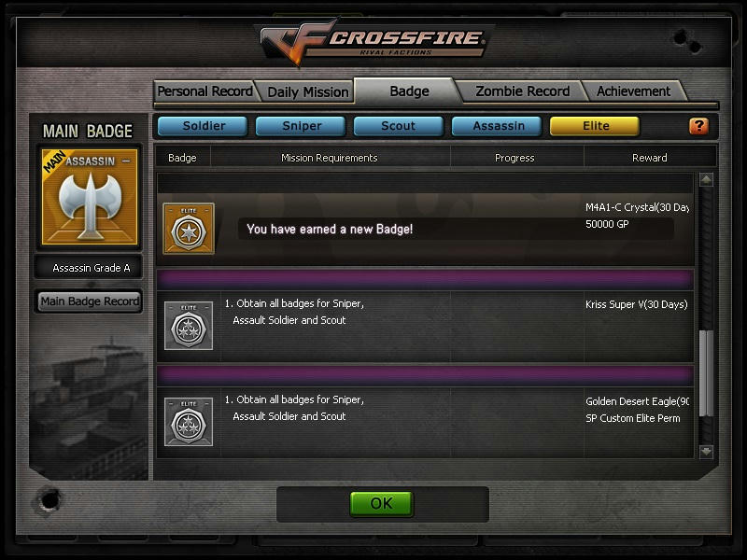Select the Golden Desert Eagle Elite badge icon
This screenshot has width=747, height=560.
189,422
